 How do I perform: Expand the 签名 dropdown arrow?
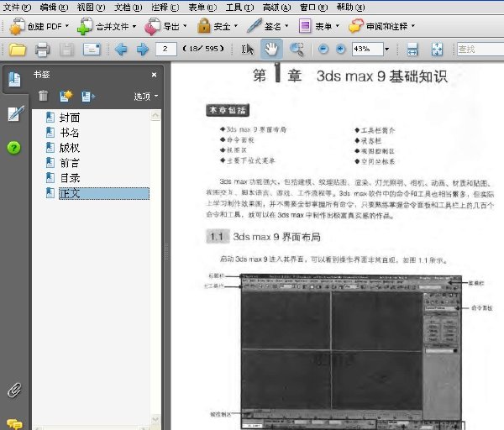click(x=286, y=26)
